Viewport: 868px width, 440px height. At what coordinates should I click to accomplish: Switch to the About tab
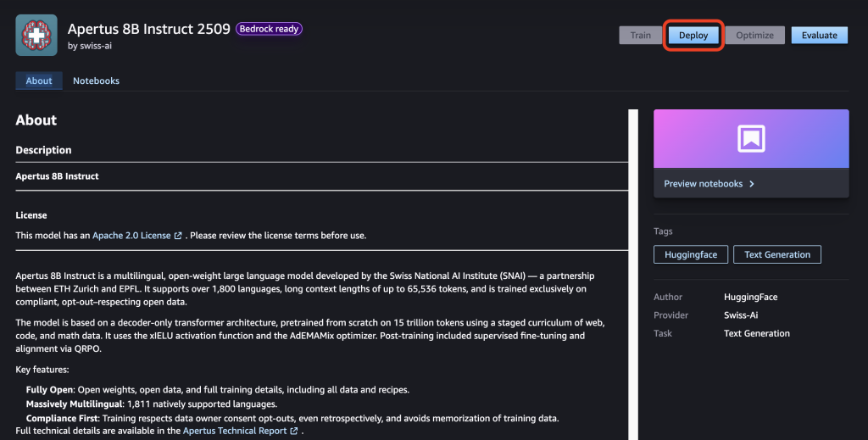pos(39,81)
